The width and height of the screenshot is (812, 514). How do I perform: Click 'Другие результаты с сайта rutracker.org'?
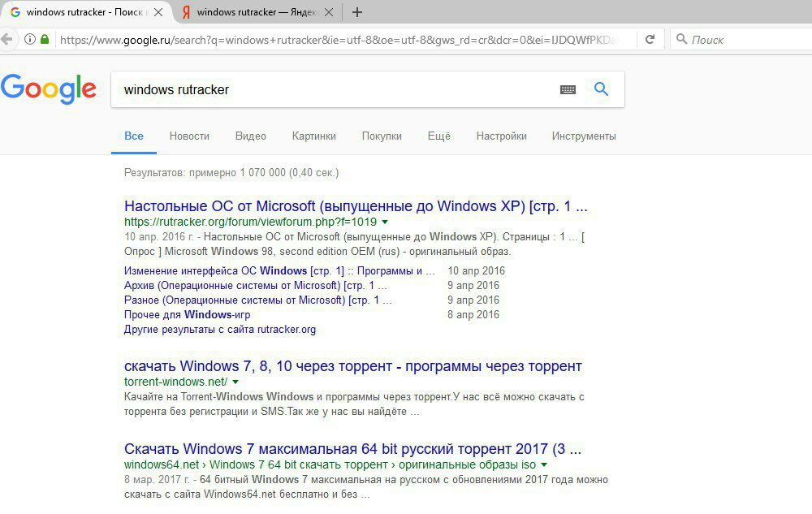tap(219, 329)
